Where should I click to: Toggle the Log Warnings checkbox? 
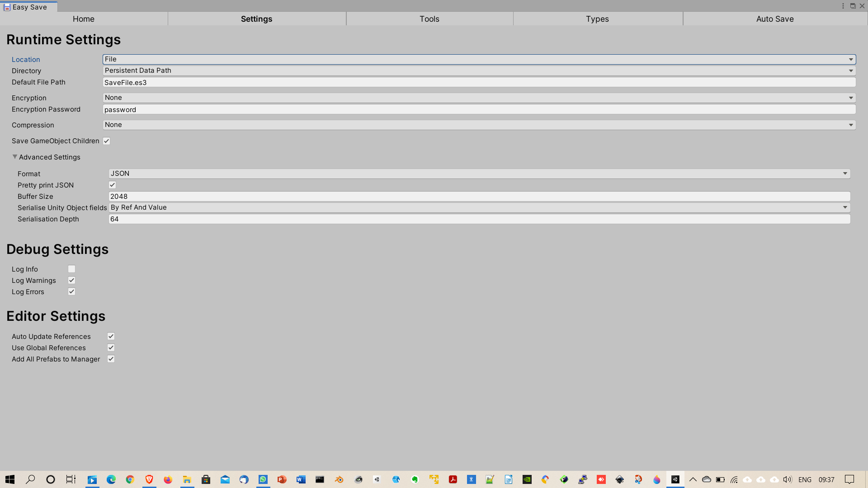tap(71, 280)
